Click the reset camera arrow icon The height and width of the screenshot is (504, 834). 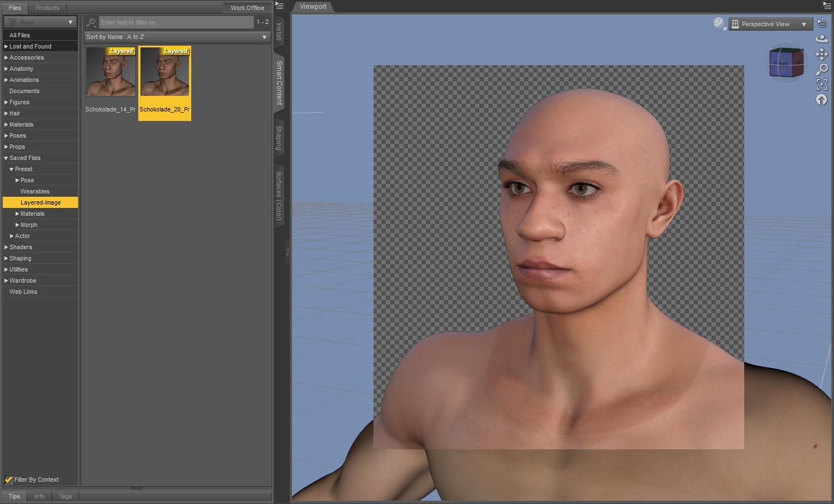pos(822,99)
